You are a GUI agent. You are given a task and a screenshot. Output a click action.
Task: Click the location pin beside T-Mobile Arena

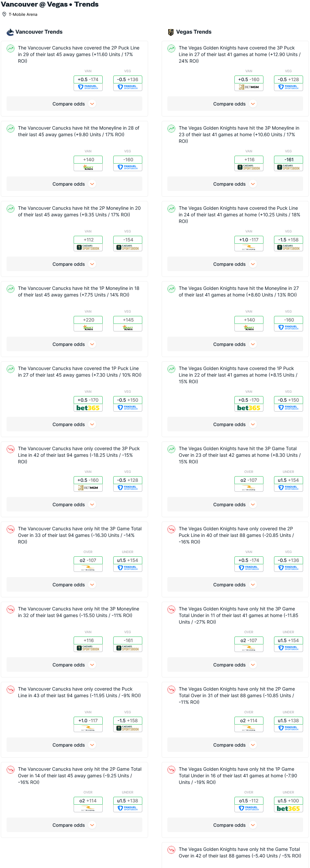pyautogui.click(x=4, y=15)
